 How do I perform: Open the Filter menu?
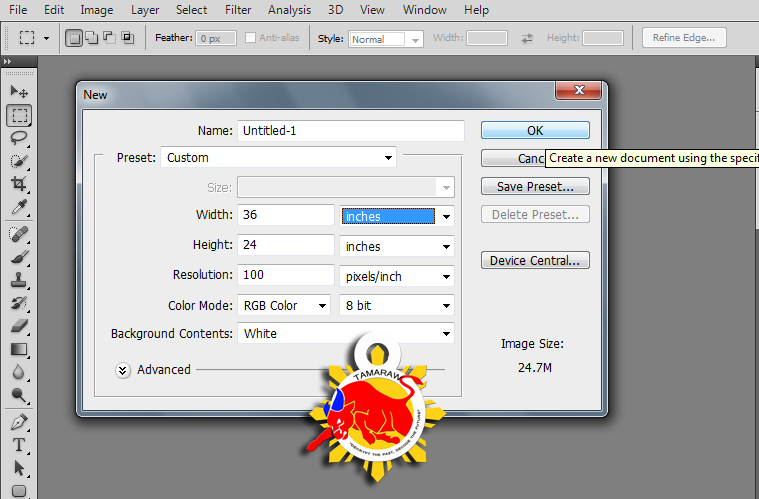(238, 10)
